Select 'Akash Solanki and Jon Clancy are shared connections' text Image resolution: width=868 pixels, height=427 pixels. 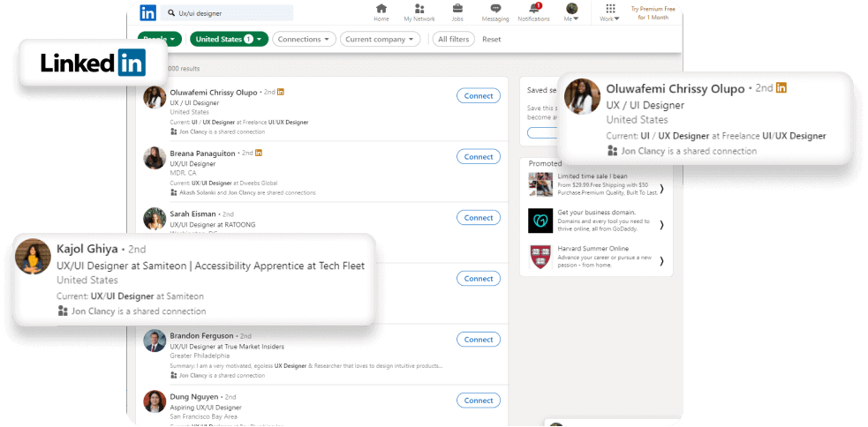[x=247, y=192]
